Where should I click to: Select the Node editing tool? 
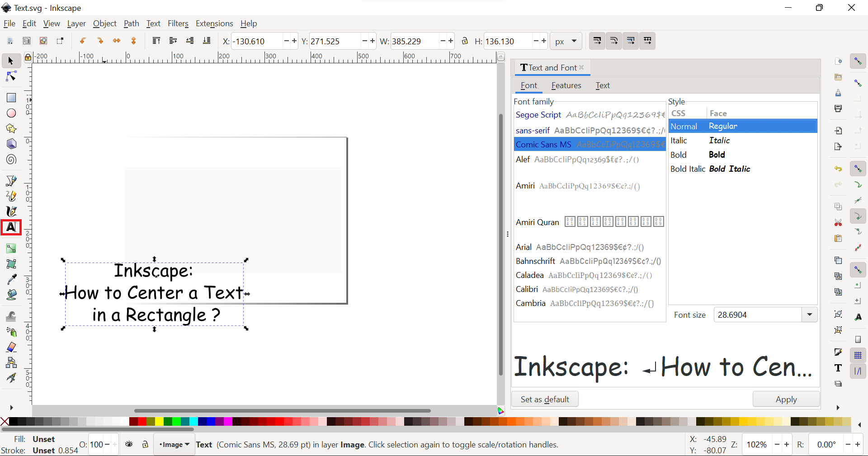tap(11, 76)
